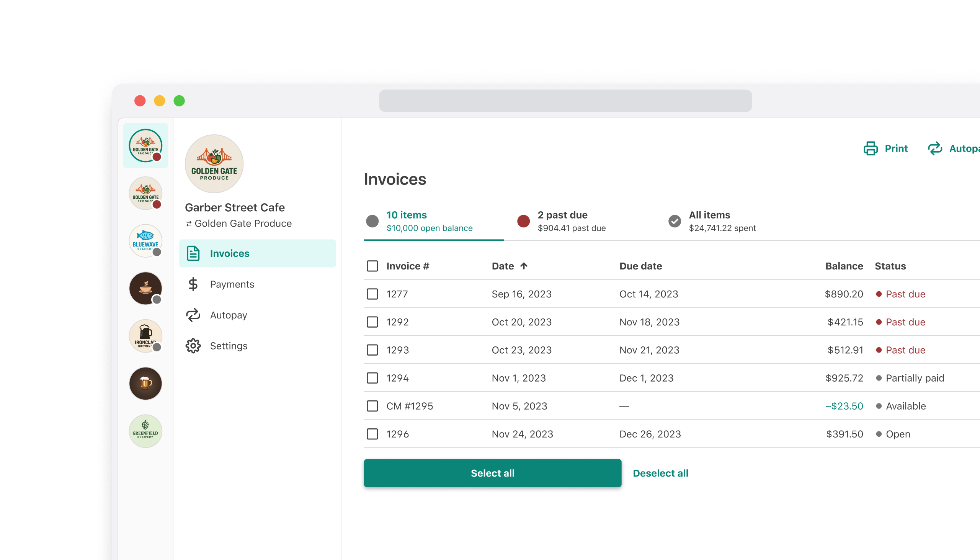Tick the checkbox for CM #1295
980x560 pixels.
point(372,406)
